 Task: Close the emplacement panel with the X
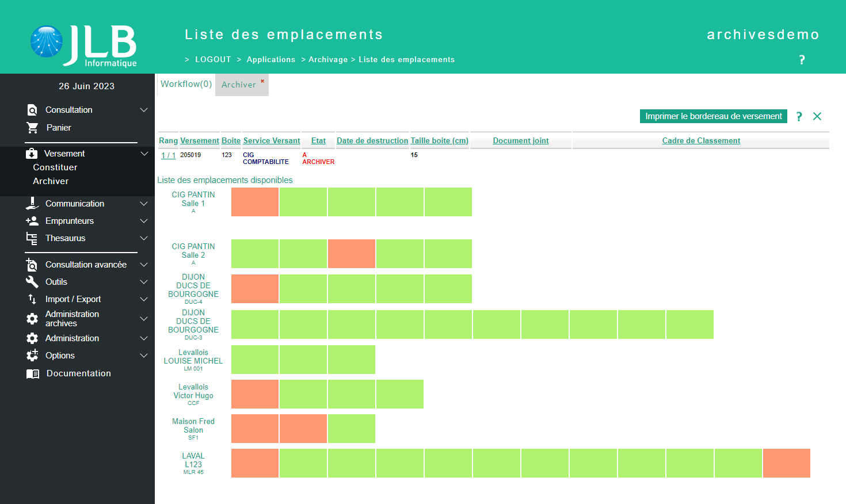pos(817,116)
